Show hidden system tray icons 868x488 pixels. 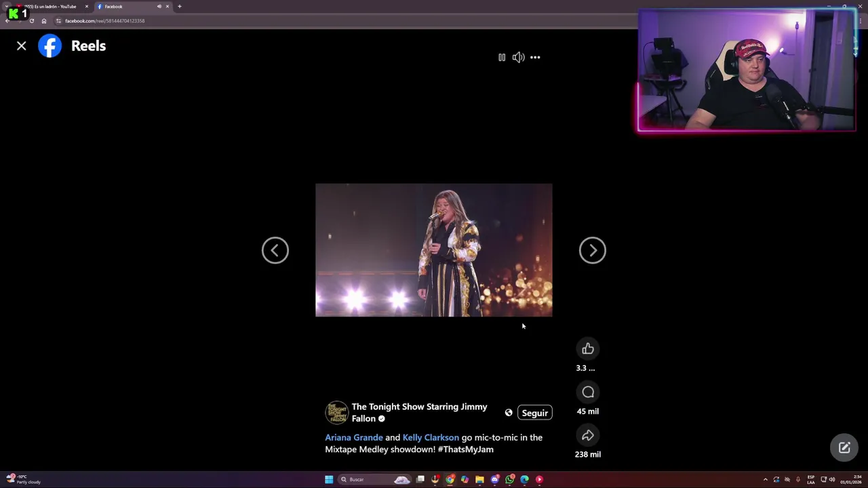(x=766, y=480)
